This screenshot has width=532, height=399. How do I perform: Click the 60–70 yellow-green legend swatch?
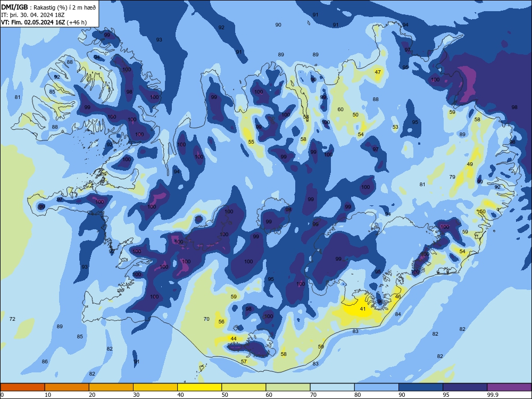(x=288, y=387)
